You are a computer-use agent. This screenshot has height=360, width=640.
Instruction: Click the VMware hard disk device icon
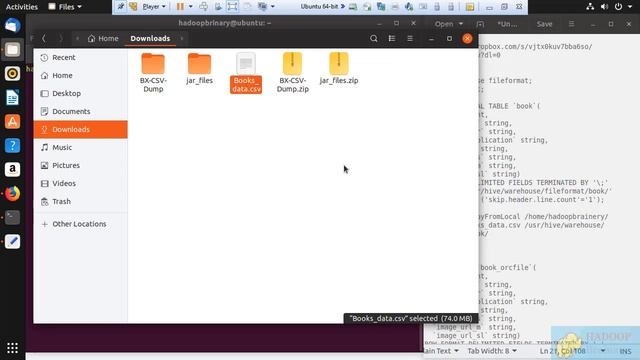353,7
